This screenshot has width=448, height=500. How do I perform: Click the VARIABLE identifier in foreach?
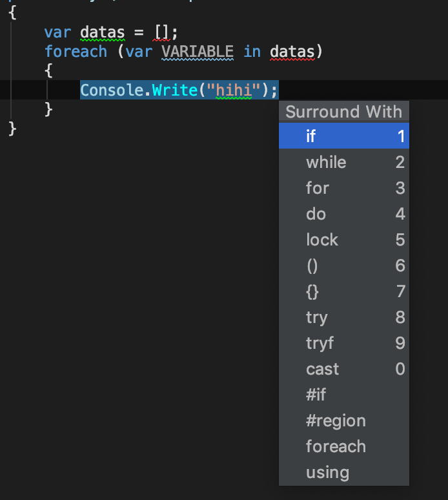point(197,51)
